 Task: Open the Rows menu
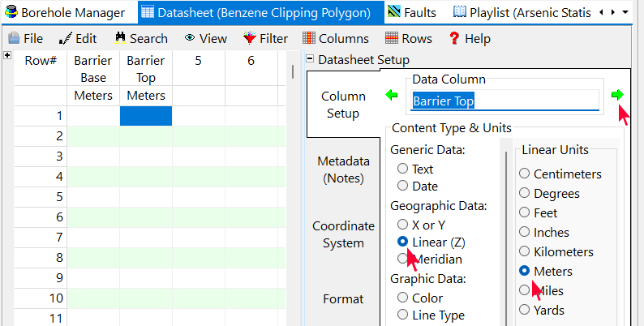click(410, 38)
